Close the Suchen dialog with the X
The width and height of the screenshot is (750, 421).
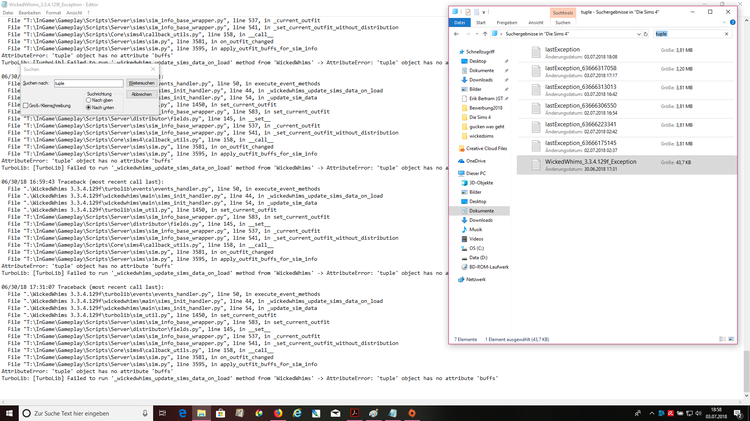tap(153, 69)
